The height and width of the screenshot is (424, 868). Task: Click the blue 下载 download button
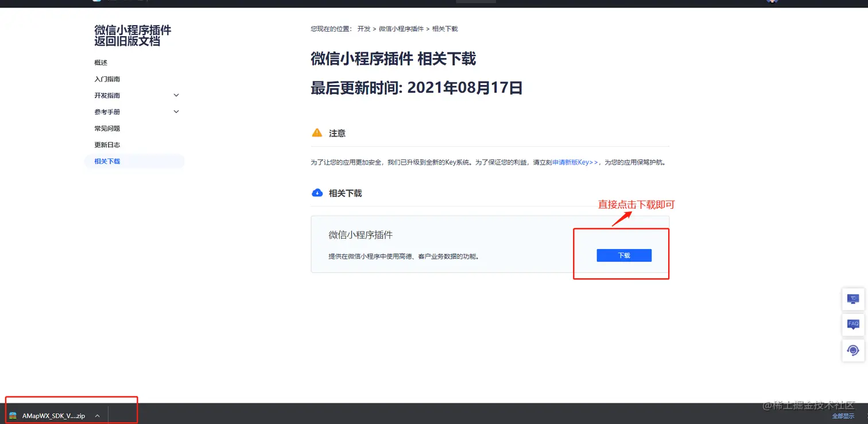624,255
